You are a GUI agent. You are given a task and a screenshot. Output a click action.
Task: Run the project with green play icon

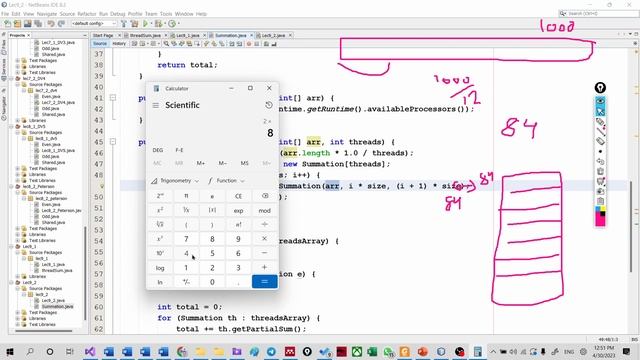(145, 24)
